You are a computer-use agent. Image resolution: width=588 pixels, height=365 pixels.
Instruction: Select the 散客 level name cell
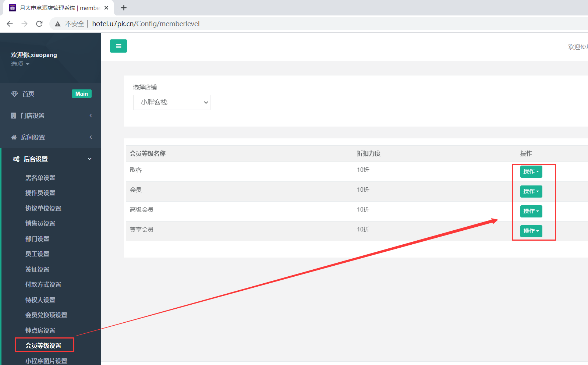click(136, 170)
